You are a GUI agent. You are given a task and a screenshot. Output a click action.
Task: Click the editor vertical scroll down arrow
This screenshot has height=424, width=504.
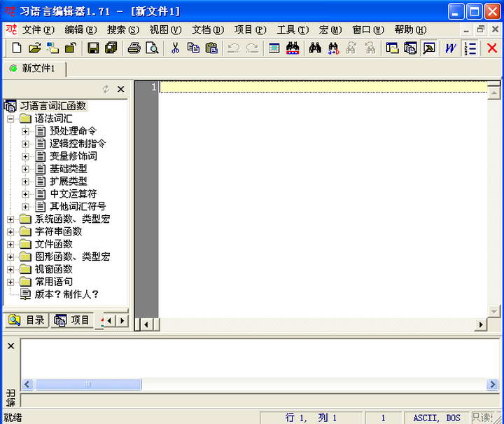tap(493, 311)
